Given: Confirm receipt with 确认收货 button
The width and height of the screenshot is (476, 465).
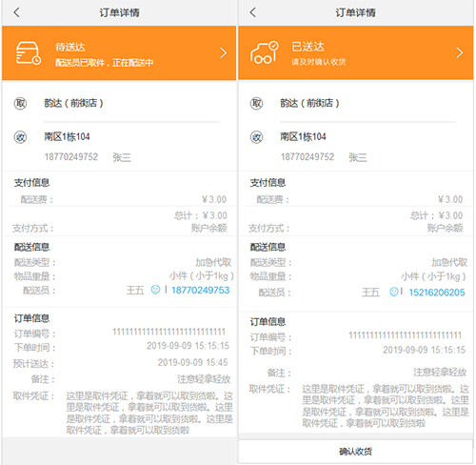Looking at the screenshot, I should pyautogui.click(x=355, y=452).
